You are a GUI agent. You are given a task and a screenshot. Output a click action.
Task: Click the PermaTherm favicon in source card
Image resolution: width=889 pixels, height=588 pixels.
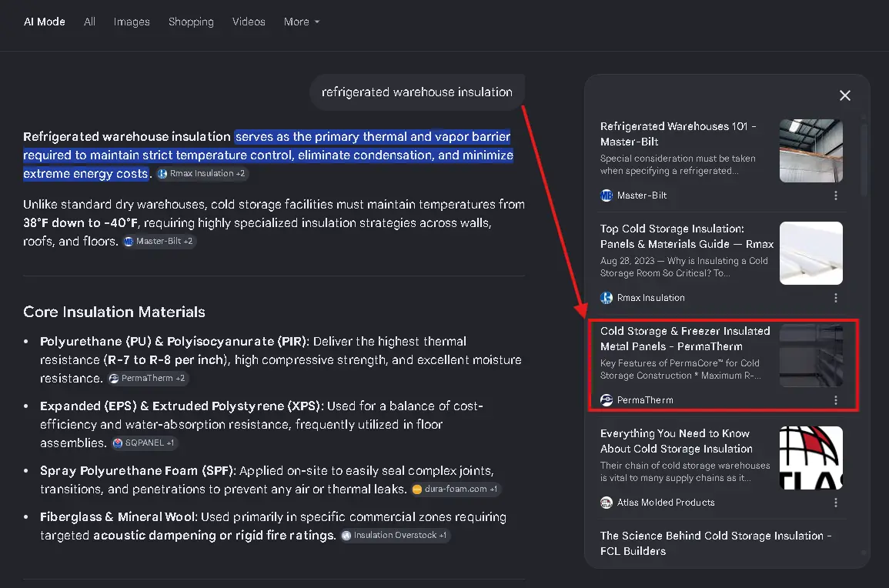pos(607,400)
